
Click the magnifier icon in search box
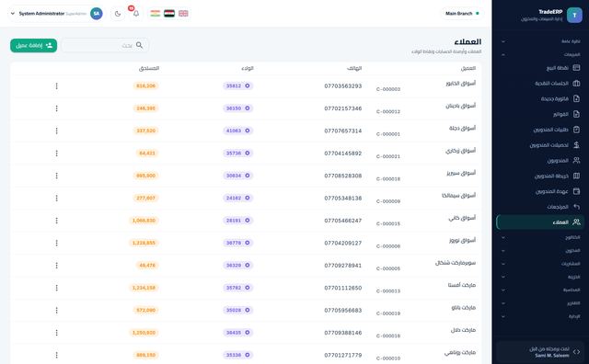(139, 45)
